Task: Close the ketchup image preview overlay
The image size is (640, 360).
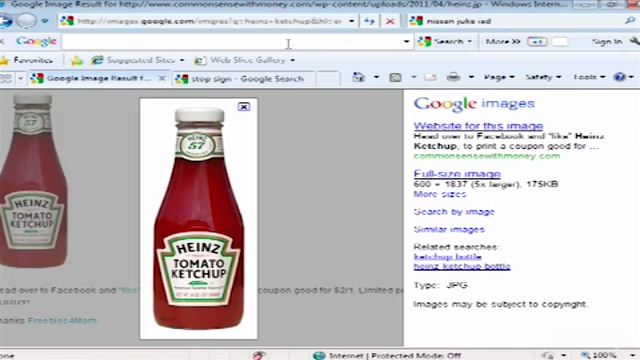Action: pos(244,107)
